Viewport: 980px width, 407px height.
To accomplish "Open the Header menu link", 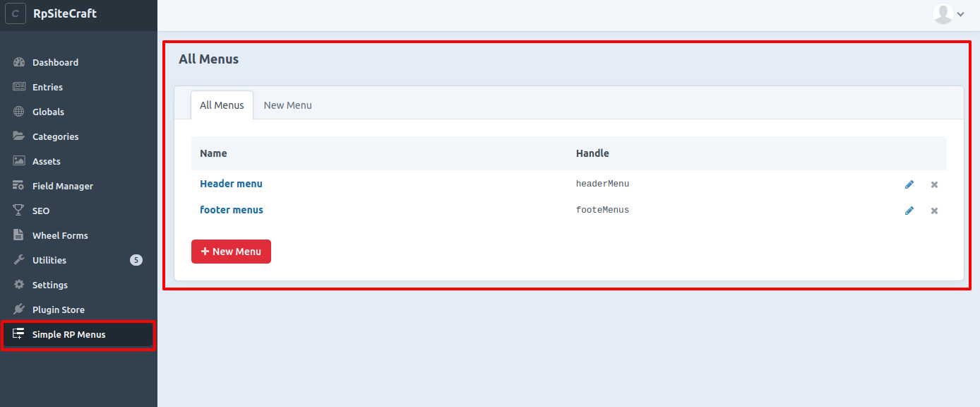I will 231,184.
